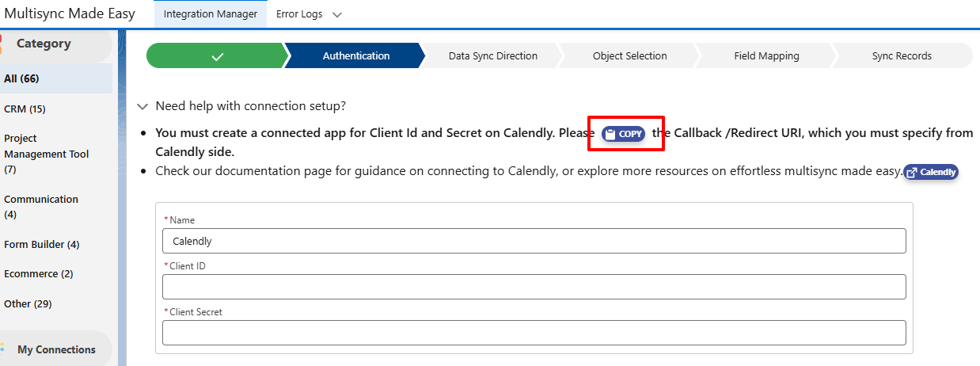The width and height of the screenshot is (980, 366).
Task: Open the Field Mapping step
Action: coord(766,56)
